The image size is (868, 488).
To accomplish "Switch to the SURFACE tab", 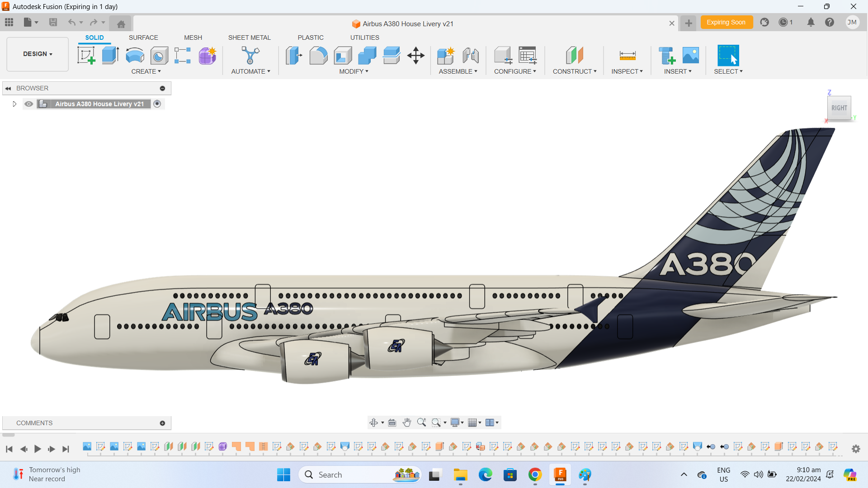I will click(143, 38).
